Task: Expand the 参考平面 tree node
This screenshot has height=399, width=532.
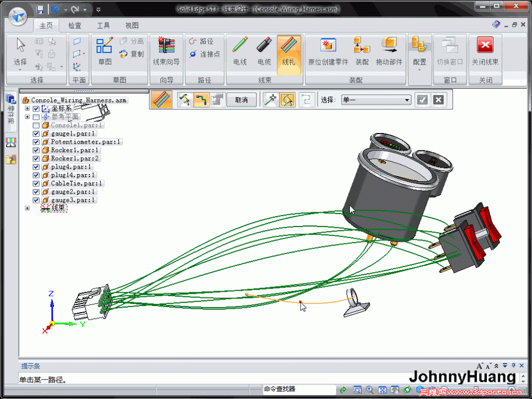Action: pyautogui.click(x=27, y=117)
